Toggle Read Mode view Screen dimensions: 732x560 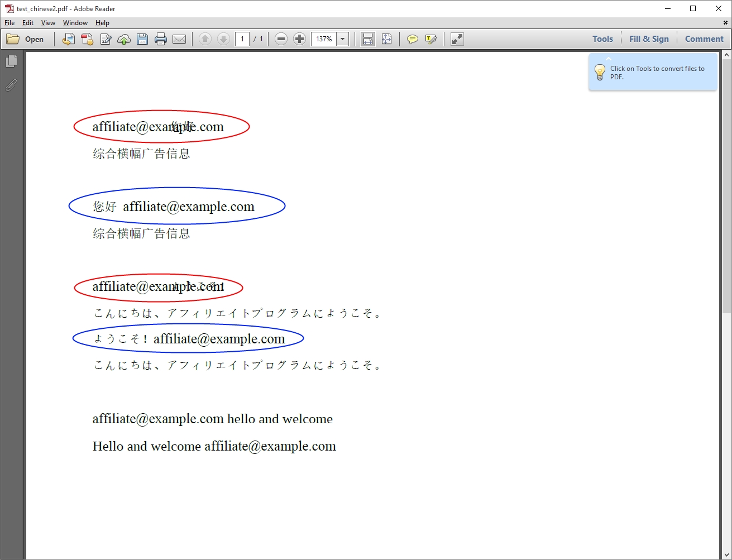[457, 39]
